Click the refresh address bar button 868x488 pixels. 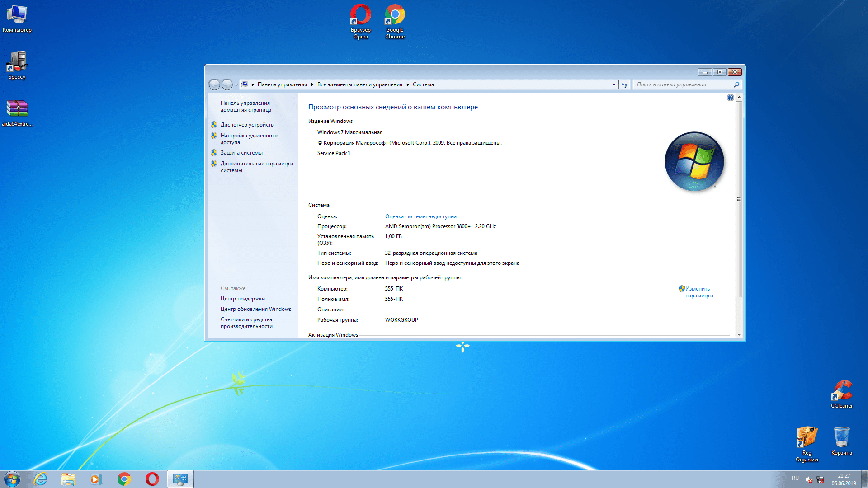coord(624,84)
